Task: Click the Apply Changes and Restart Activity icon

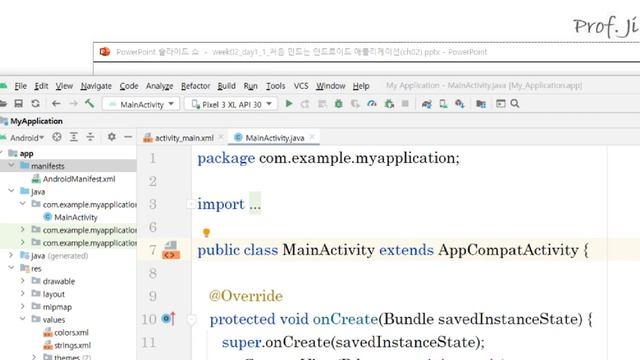Action: pos(305,104)
